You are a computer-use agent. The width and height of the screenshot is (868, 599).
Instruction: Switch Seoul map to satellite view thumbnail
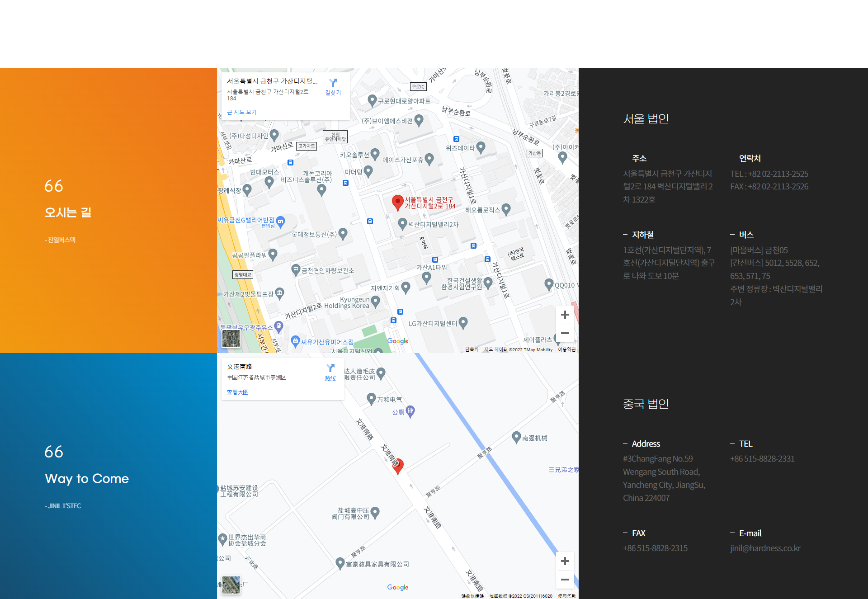coord(231,338)
